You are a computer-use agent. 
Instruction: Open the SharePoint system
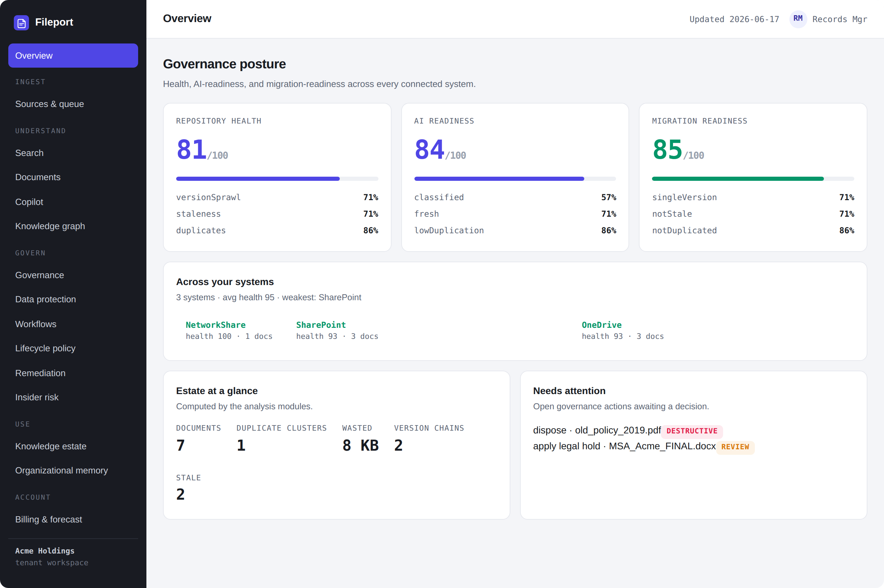coord(337,330)
